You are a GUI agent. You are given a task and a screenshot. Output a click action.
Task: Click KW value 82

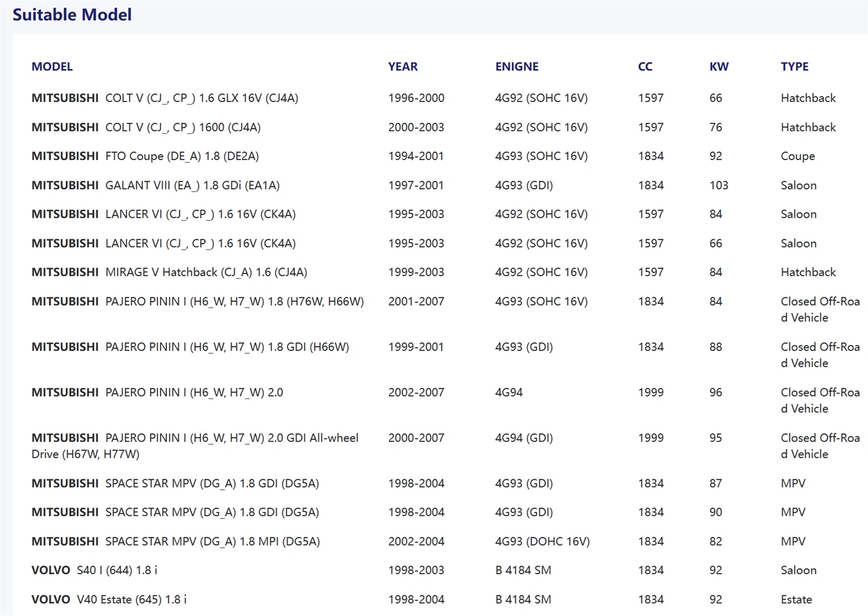[x=716, y=541]
